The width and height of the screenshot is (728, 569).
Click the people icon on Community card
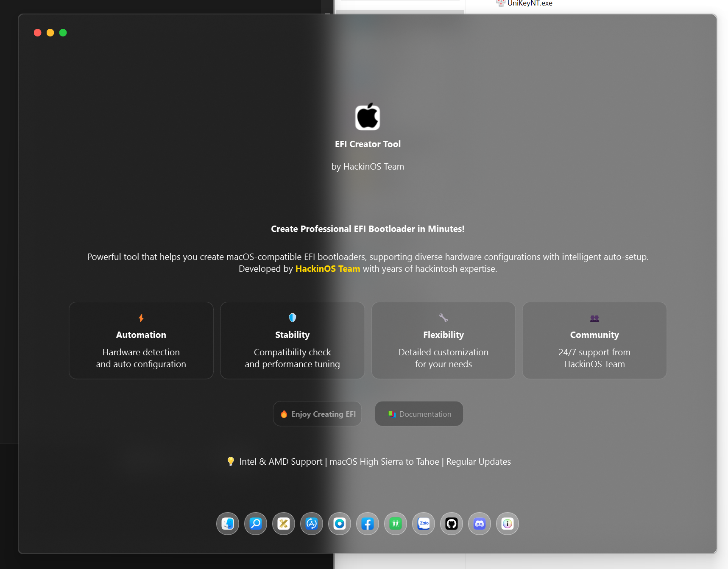click(594, 318)
